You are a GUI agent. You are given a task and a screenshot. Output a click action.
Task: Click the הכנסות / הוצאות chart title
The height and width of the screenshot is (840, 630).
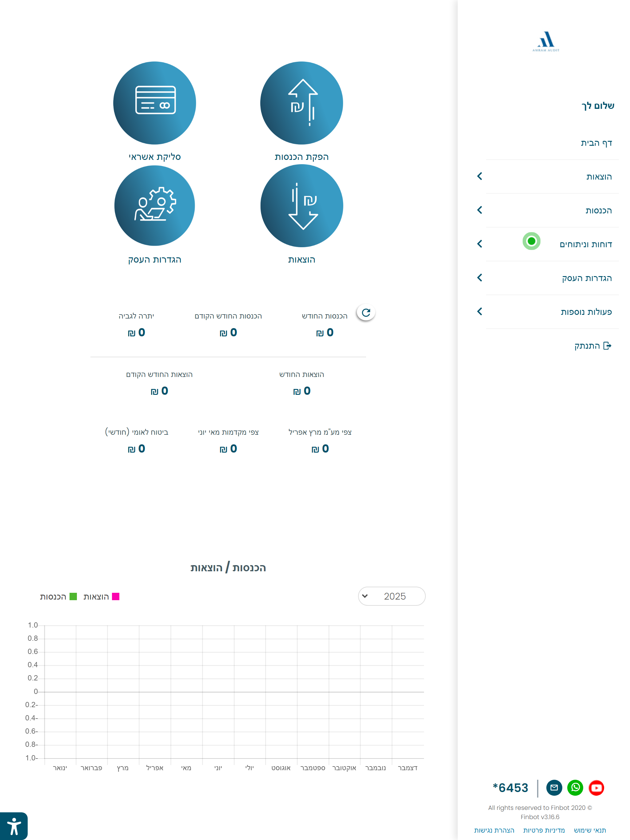[x=228, y=567]
